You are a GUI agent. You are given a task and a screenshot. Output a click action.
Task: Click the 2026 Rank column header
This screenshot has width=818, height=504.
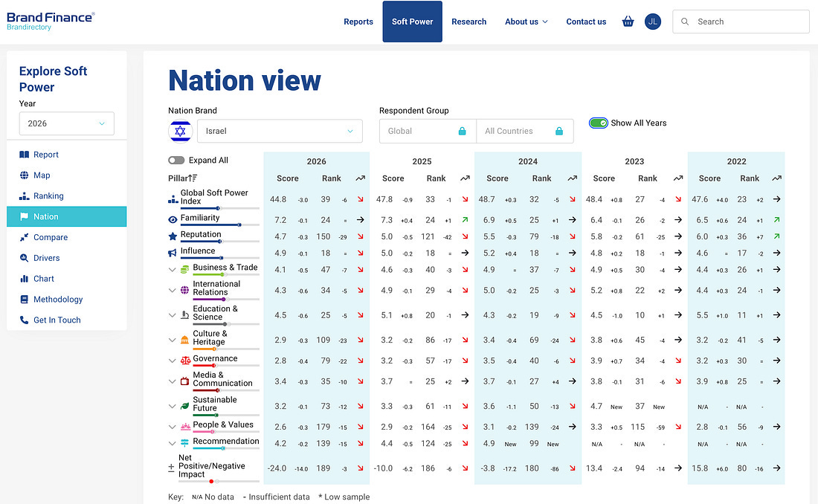[x=331, y=178]
